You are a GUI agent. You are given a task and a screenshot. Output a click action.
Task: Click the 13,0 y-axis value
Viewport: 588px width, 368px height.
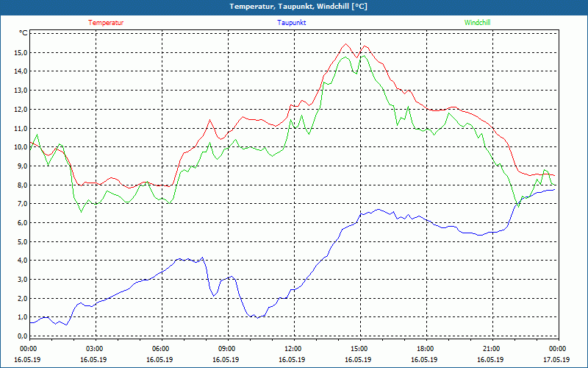(21, 90)
